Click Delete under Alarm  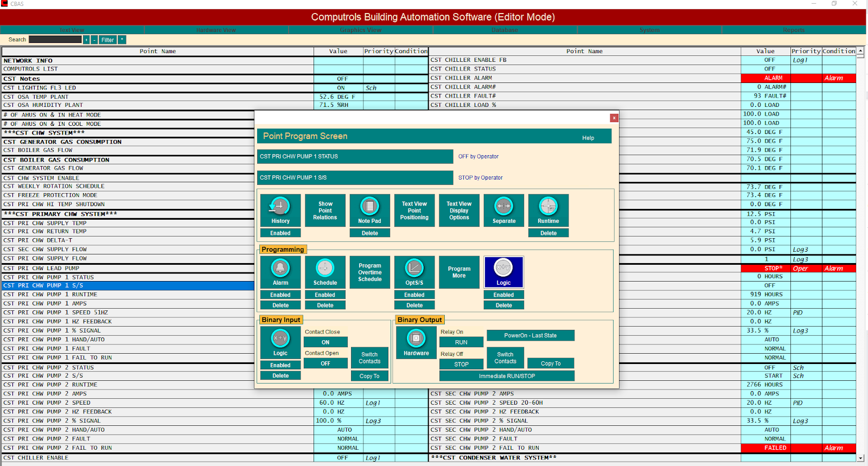[x=280, y=305]
